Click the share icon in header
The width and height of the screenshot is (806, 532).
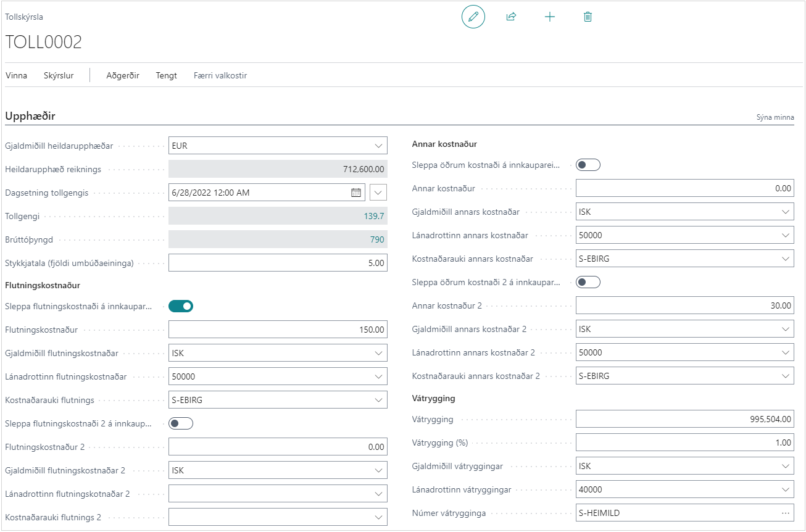coord(511,17)
